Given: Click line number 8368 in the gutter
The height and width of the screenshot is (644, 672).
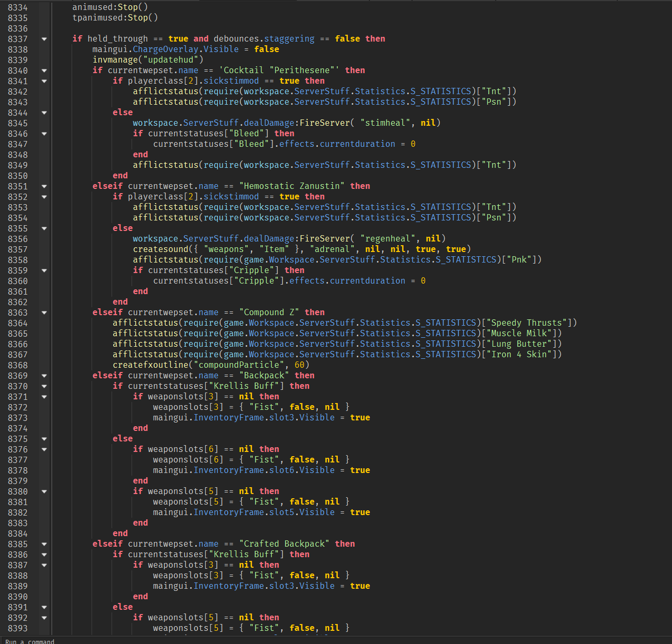Looking at the screenshot, I should pyautogui.click(x=18, y=365).
